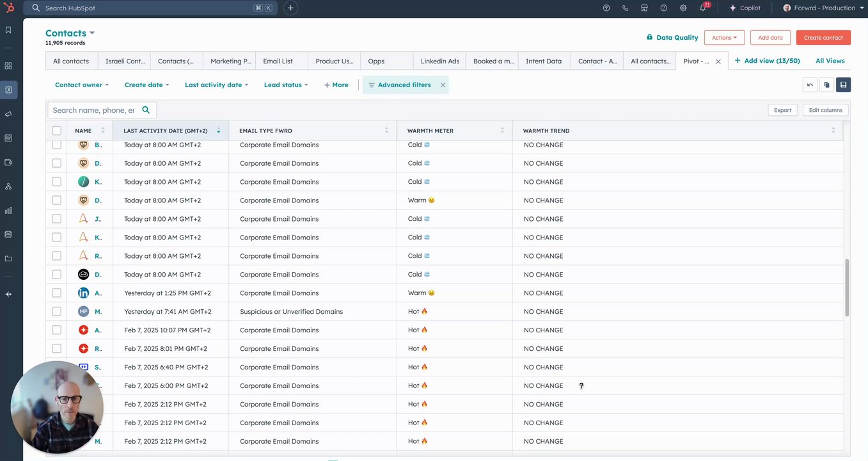This screenshot has height=461, width=868.
Task: Open the Data Quality link
Action: 672,38
